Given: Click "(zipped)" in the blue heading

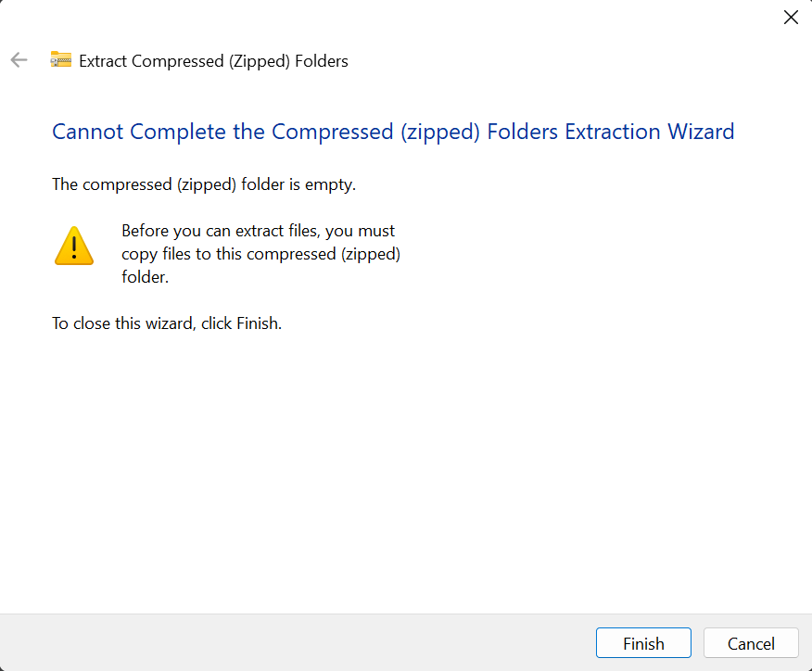Looking at the screenshot, I should (x=439, y=132).
